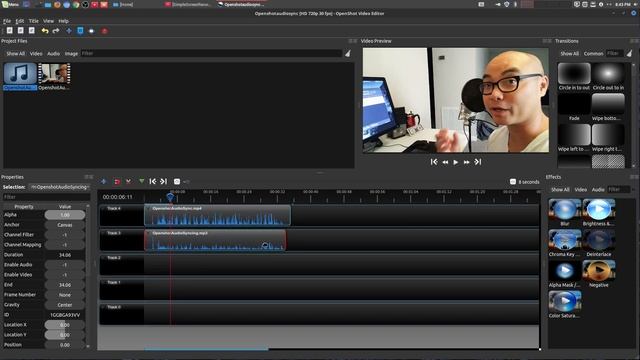Viewport: 640px width, 360px height.
Task: Click the Open Project toolbar icon
Action: (20, 31)
